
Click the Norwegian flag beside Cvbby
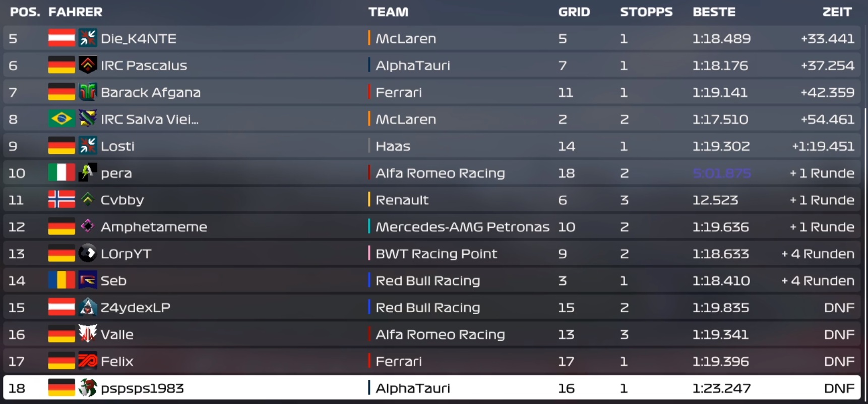[x=61, y=200]
